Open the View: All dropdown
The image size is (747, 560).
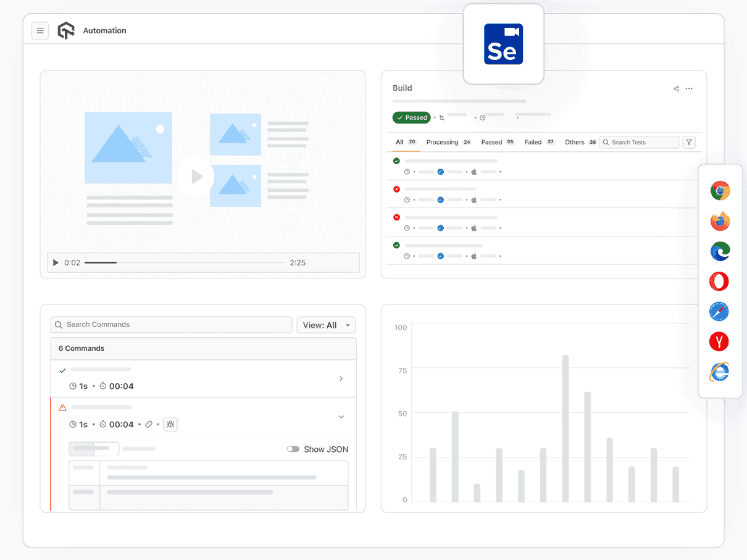point(326,325)
